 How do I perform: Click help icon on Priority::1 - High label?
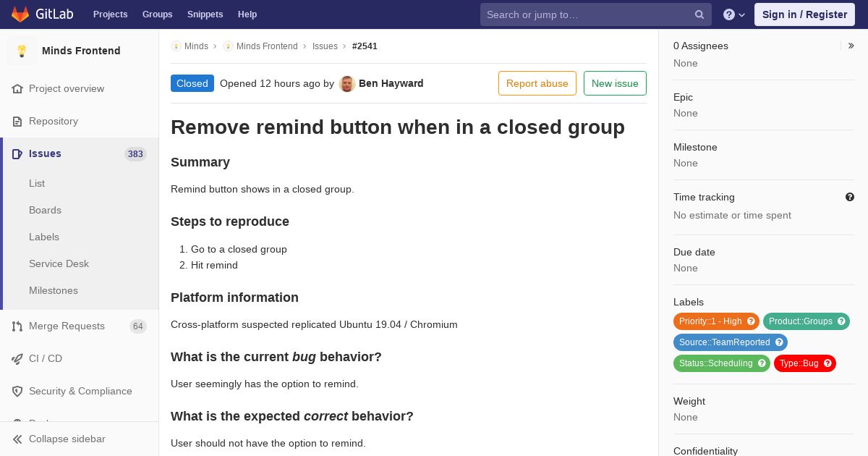[x=751, y=321]
